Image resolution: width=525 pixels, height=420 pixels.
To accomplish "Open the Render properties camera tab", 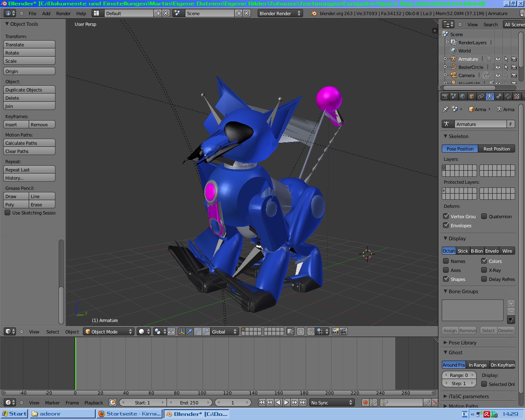I will (x=445, y=96).
